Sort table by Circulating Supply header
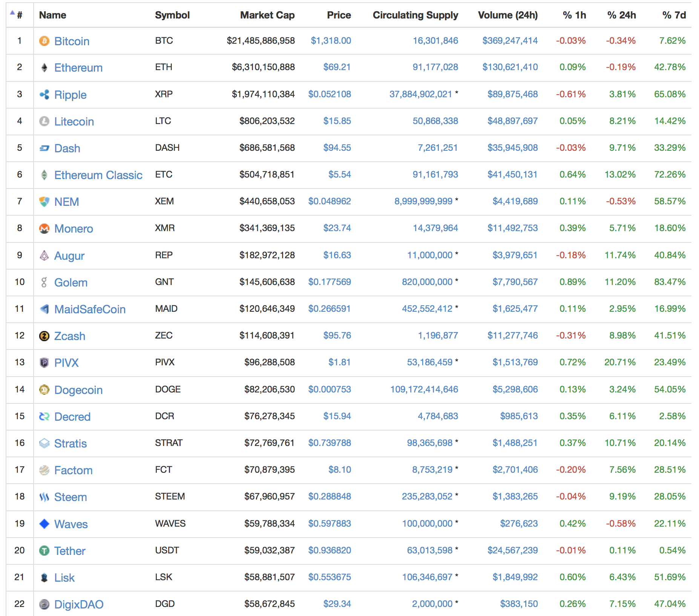699x616 pixels. coord(415,15)
